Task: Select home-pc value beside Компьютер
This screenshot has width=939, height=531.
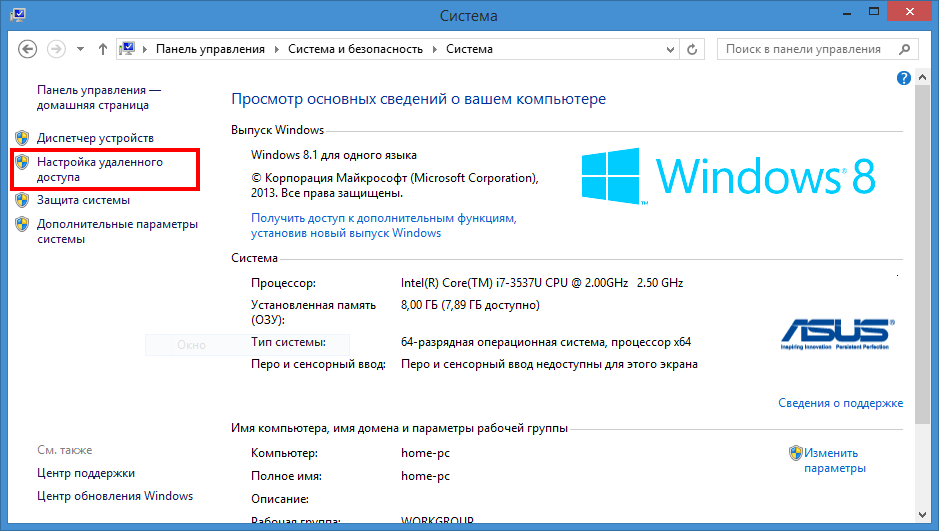Action: (x=425, y=453)
